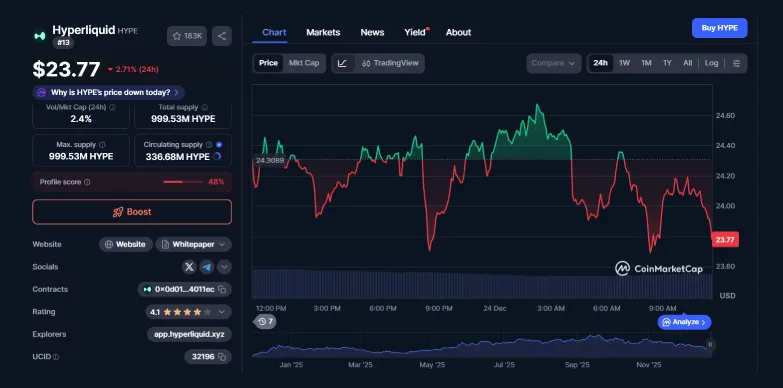Click the 23.77 current price tag on axis

click(725, 240)
